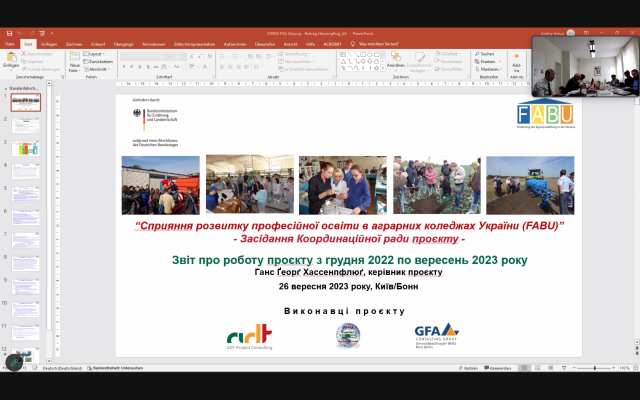Screen dimensions: 640x400
Task: Switch to the Entwurf ribbon tab
Action: point(98,44)
